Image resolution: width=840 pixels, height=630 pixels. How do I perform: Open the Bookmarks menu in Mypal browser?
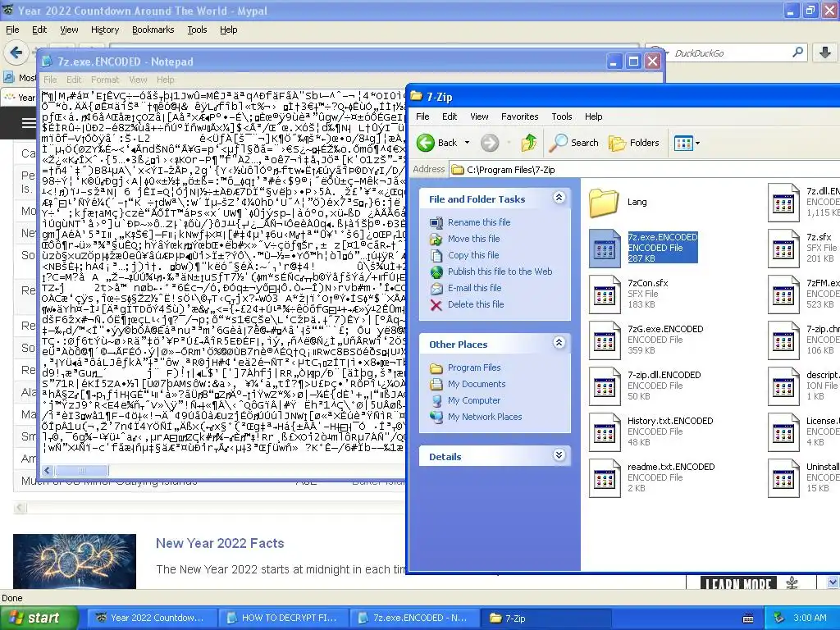click(x=153, y=30)
